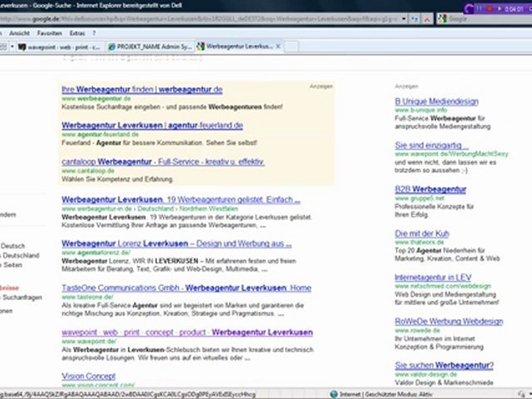Click the Google favicon on Werbeagentur tab
The image size is (532, 399).
[x=201, y=47]
